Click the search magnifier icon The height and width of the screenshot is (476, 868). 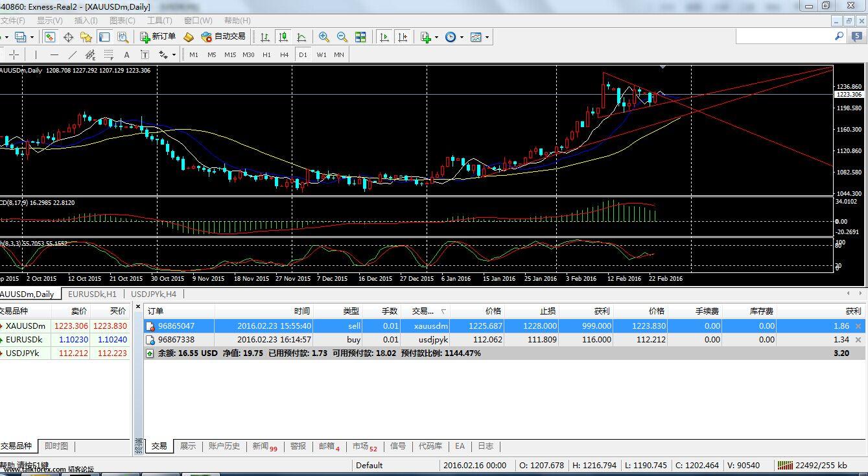tap(839, 37)
